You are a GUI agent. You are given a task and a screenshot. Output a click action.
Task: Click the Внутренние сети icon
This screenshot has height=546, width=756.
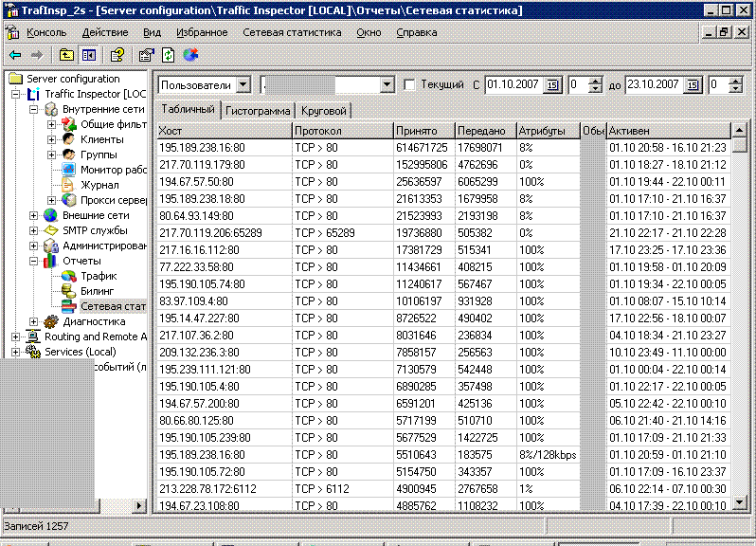click(x=51, y=110)
